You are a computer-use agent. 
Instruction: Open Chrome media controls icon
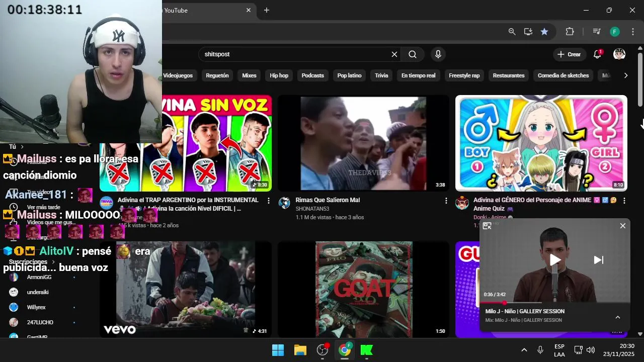597,32
